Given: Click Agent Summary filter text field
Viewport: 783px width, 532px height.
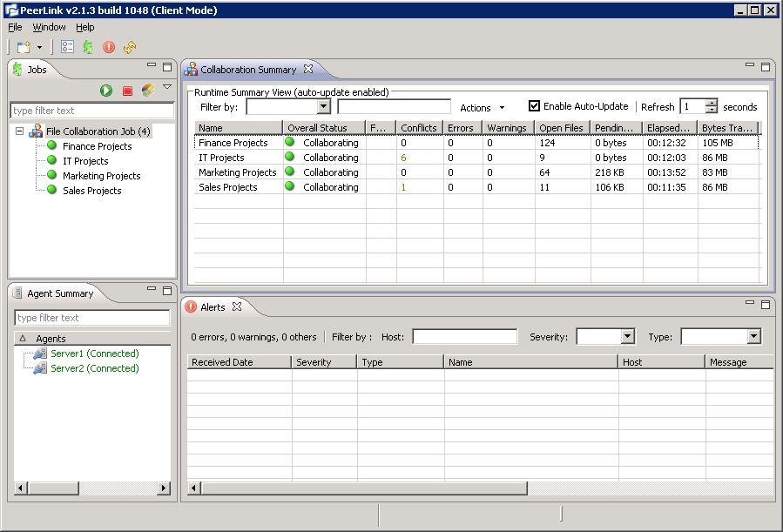Looking at the screenshot, I should tap(91, 318).
